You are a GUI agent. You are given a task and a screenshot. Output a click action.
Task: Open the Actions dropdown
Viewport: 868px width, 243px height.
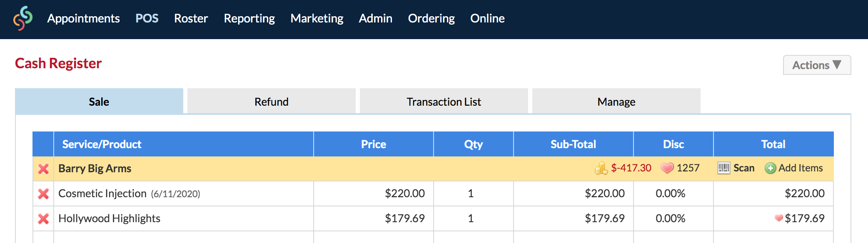click(817, 65)
